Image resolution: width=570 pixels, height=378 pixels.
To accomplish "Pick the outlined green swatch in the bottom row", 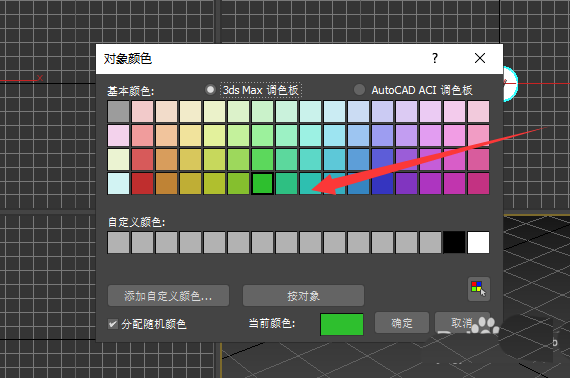I will [262, 184].
